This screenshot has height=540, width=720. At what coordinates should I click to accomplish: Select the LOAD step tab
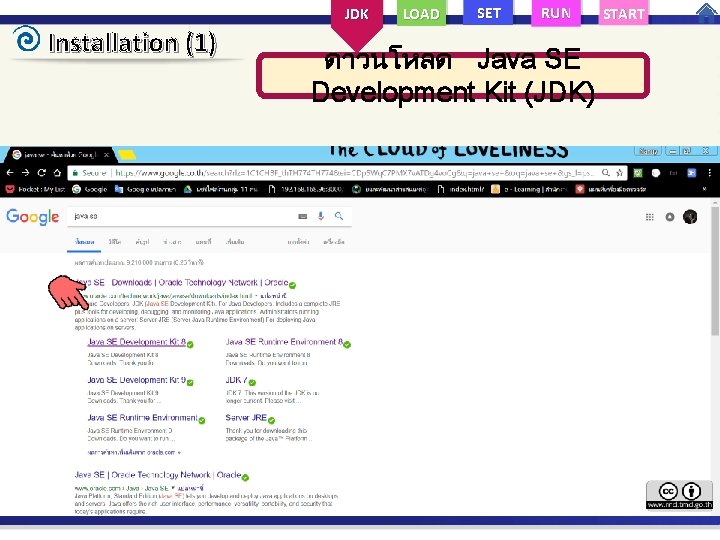pos(421,14)
